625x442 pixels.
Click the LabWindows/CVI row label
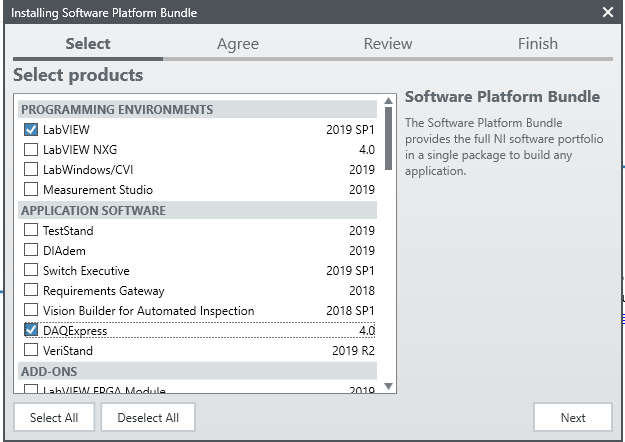[x=88, y=170]
